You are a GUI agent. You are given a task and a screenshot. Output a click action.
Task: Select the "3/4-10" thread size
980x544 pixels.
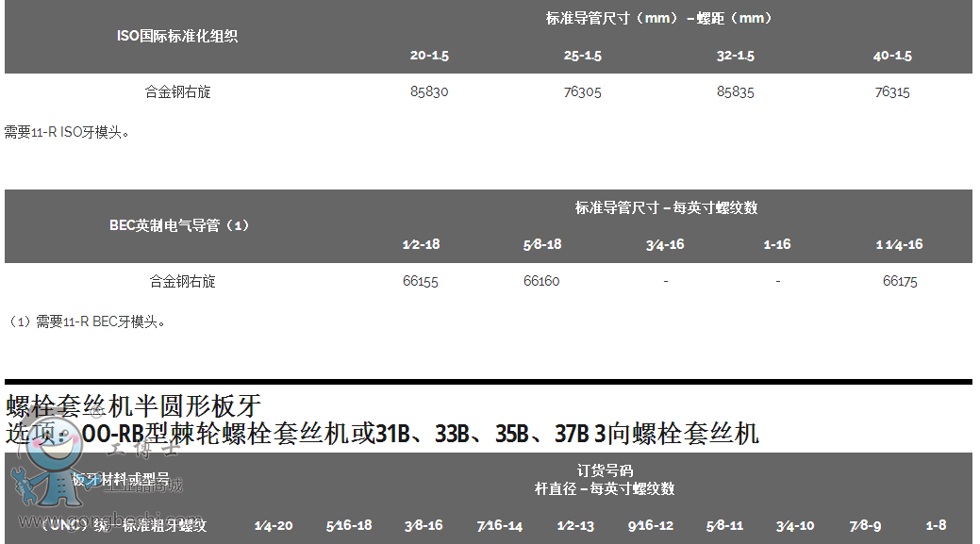point(795,526)
